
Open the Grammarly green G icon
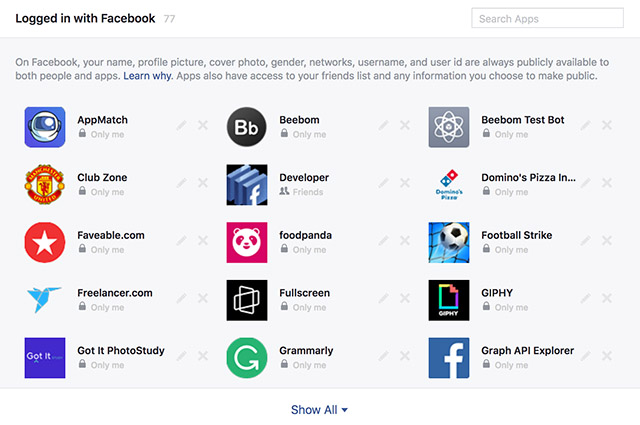click(x=247, y=358)
